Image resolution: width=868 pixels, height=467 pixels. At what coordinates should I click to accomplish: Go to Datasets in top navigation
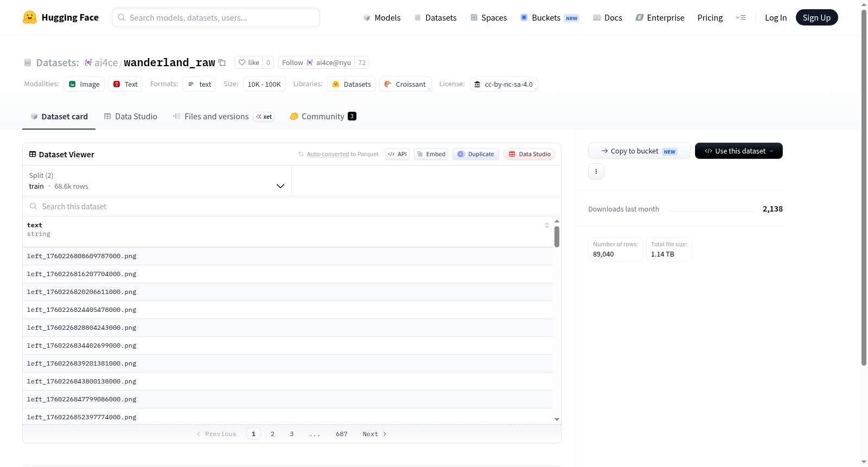(436, 17)
